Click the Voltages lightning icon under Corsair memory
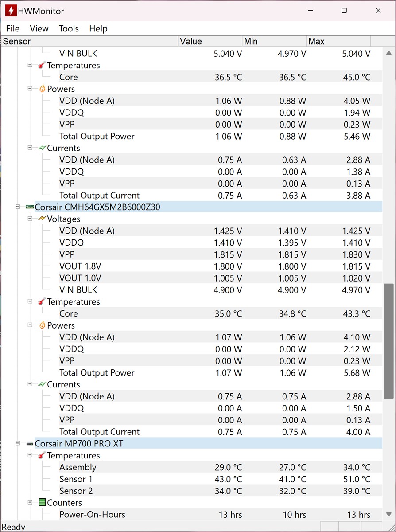This screenshot has height=532, width=396. click(x=42, y=219)
